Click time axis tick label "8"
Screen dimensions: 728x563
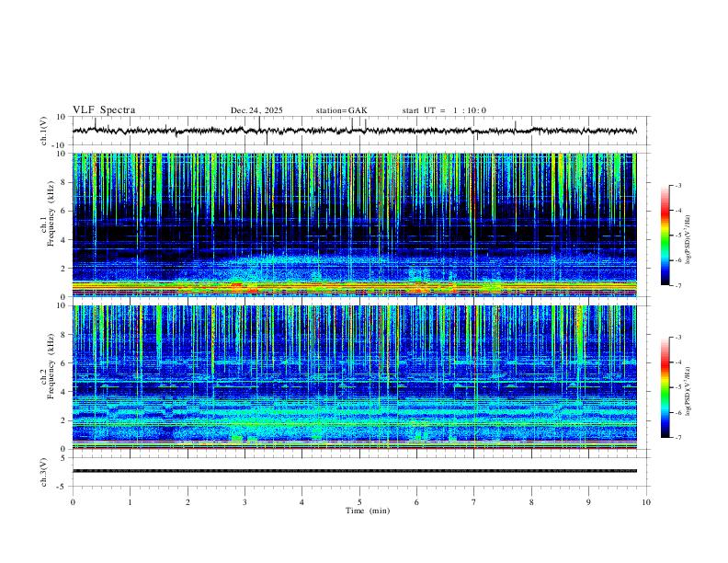click(531, 502)
